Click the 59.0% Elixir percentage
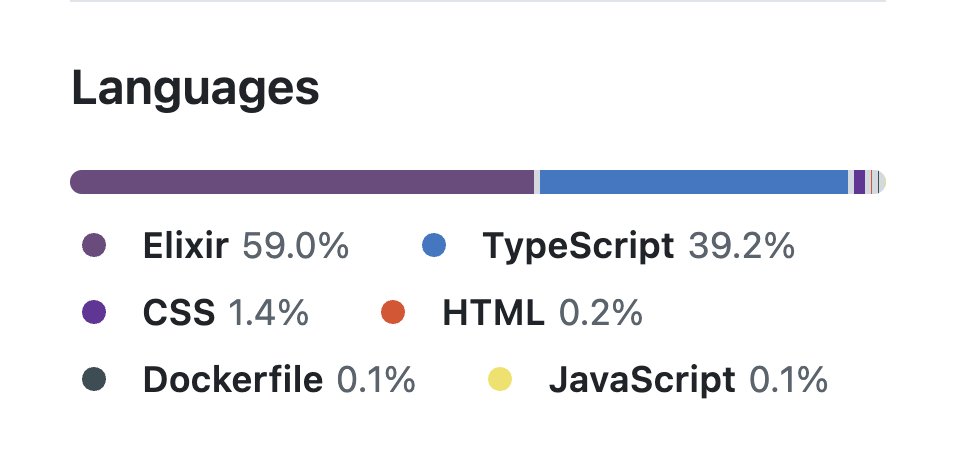The width and height of the screenshot is (956, 456). (x=296, y=246)
